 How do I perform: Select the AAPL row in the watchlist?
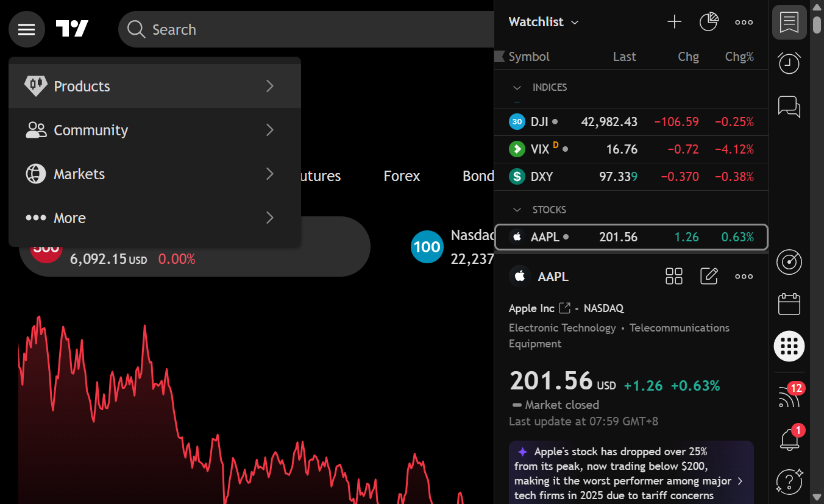631,237
